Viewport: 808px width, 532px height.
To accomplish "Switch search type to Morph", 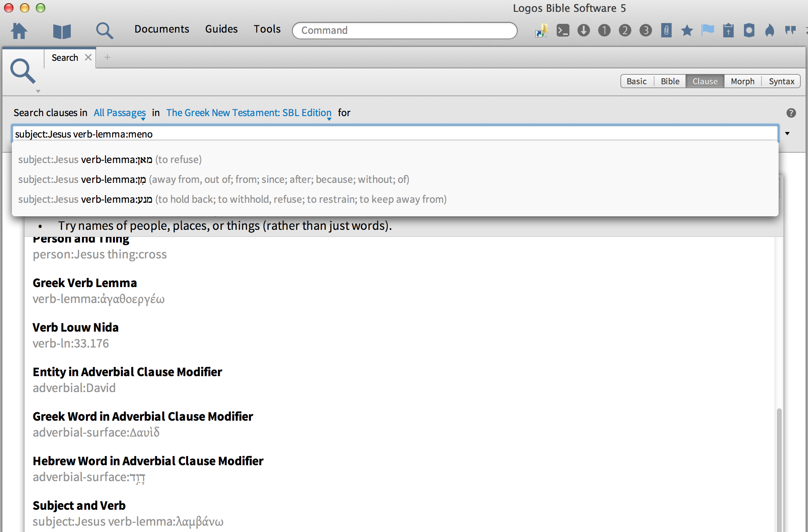I will 742,81.
